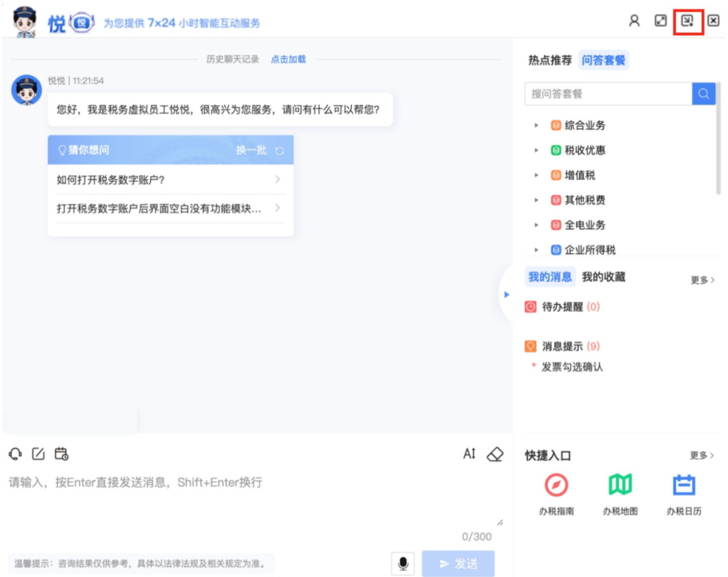The image size is (728, 577).
Task: Expand the 综合业务 tree node
Action: pos(537,125)
